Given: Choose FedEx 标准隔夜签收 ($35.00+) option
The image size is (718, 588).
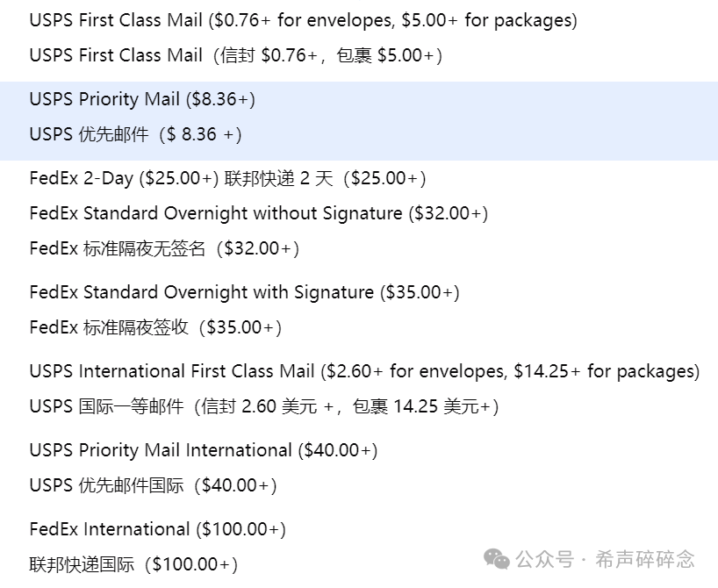Looking at the screenshot, I should tap(155, 327).
